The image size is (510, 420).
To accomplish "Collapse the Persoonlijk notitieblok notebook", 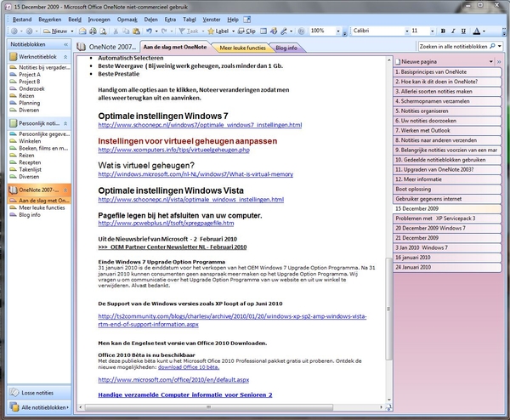I will point(65,123).
